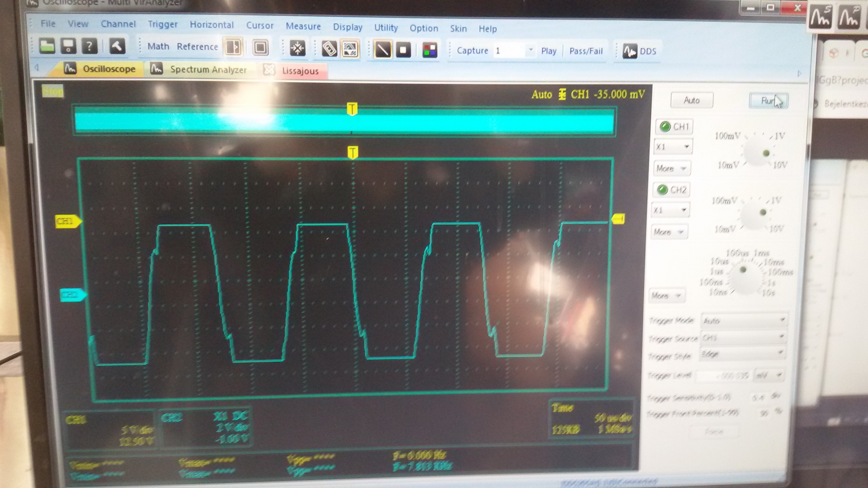This screenshot has height=488, width=868.
Task: Toggle the CH1 channel enable button
Action: [674, 127]
